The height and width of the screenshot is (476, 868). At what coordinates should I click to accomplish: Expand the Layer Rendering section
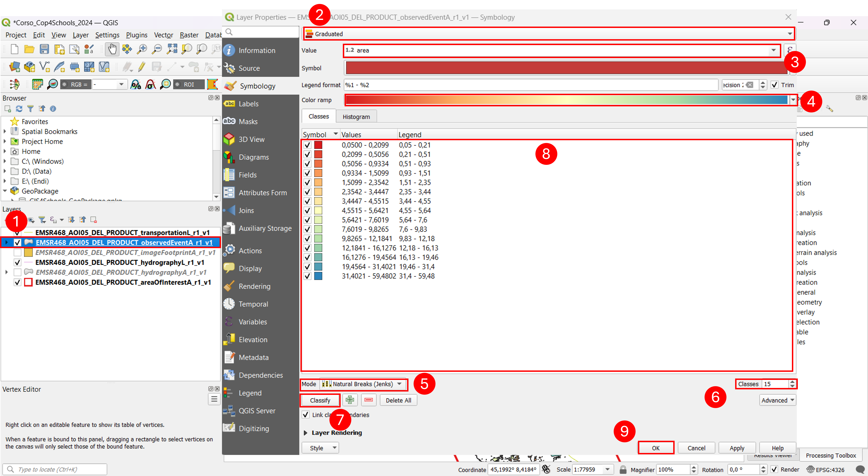click(x=305, y=433)
